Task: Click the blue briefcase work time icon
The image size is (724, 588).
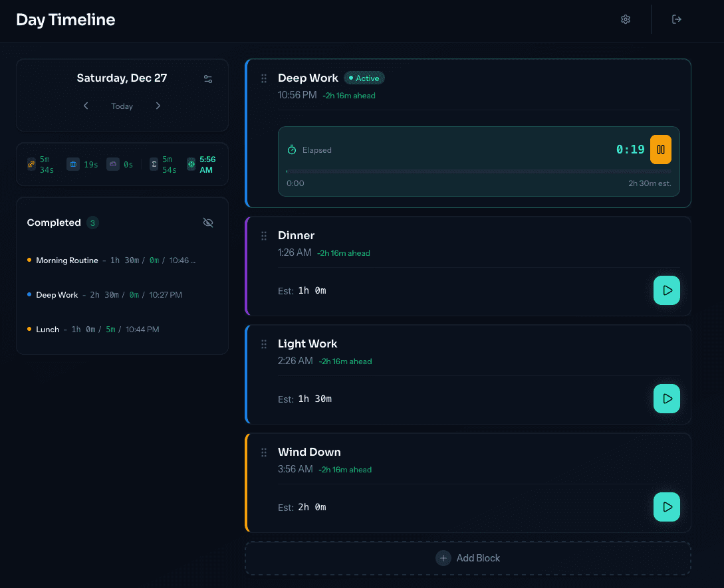Action: (72, 164)
